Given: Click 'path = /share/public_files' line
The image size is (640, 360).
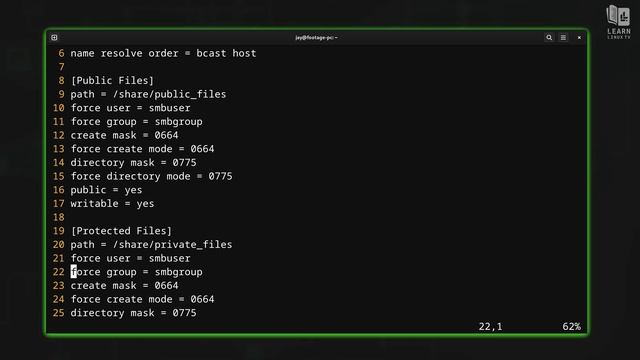Looking at the screenshot, I should 148,94.
